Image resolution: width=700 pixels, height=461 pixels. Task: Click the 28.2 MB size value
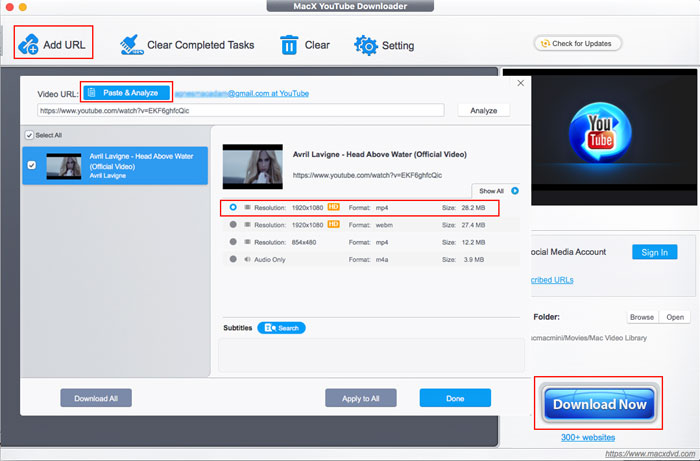pyautogui.click(x=473, y=208)
